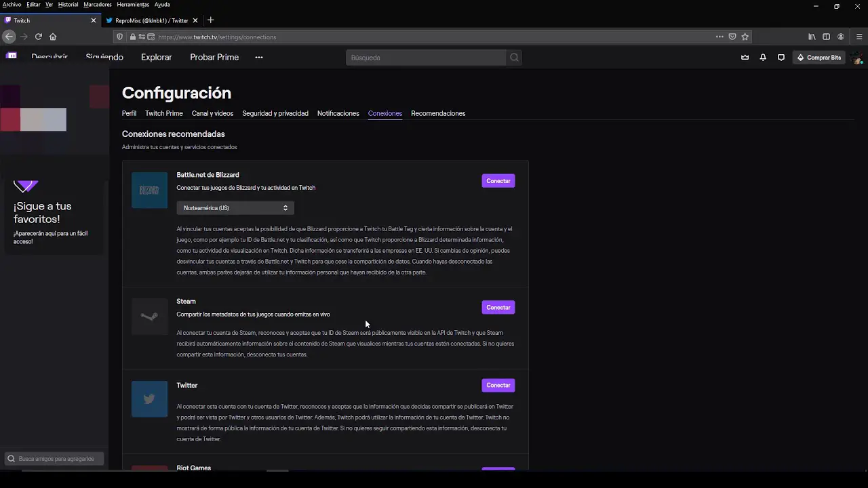Click the Probar Prime link

214,57
